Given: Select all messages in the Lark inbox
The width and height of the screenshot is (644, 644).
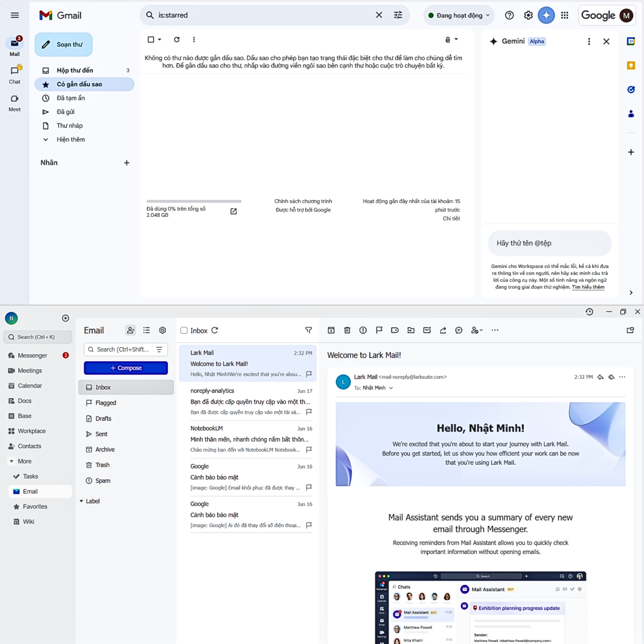Looking at the screenshot, I should tap(184, 330).
